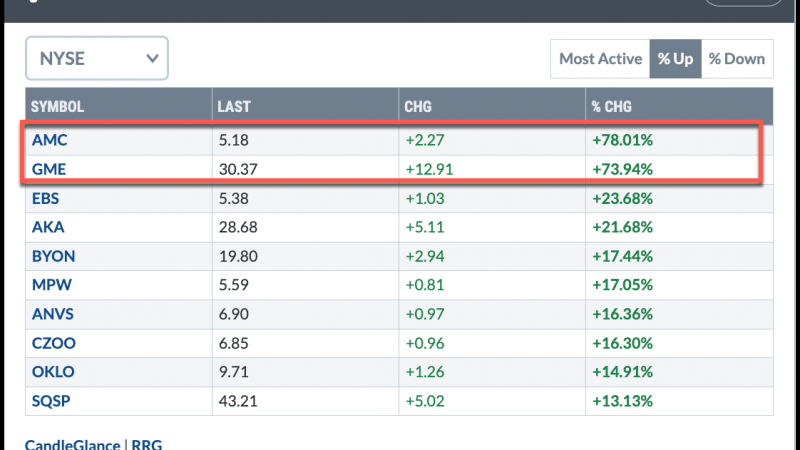Click EBS change value +1.03

click(x=425, y=198)
